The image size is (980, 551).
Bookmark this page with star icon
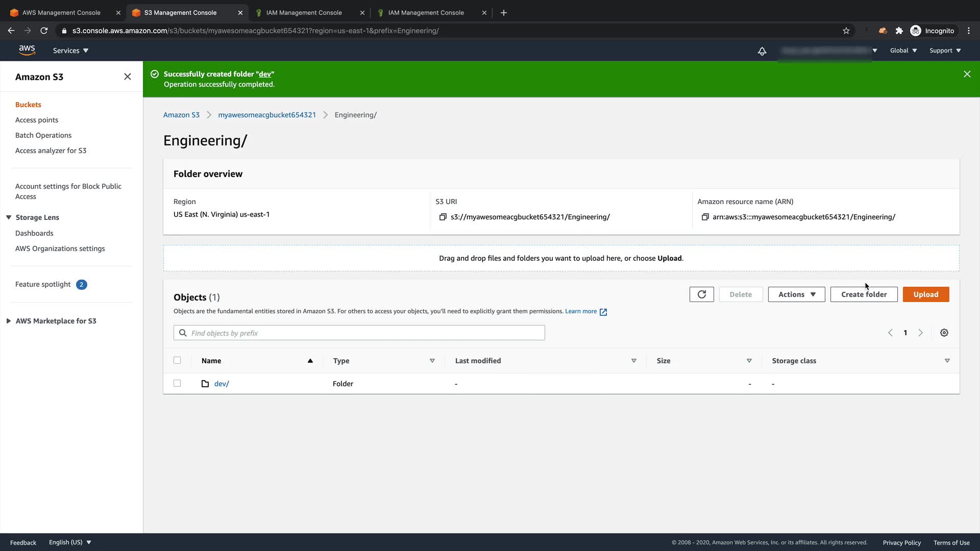tap(846, 31)
